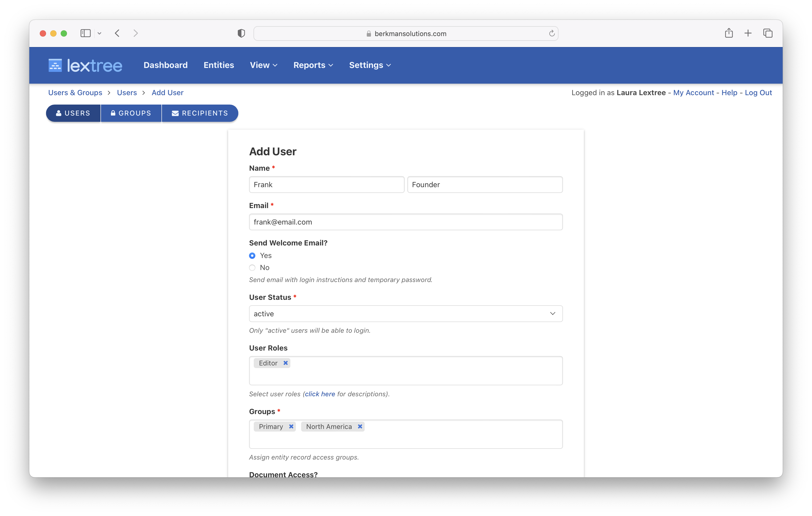Screen dimensions: 812x516
Task: Click the page reload icon
Action: click(x=552, y=33)
